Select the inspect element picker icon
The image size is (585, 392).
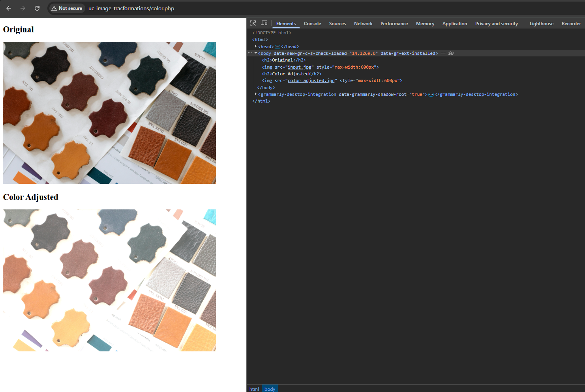(x=253, y=23)
